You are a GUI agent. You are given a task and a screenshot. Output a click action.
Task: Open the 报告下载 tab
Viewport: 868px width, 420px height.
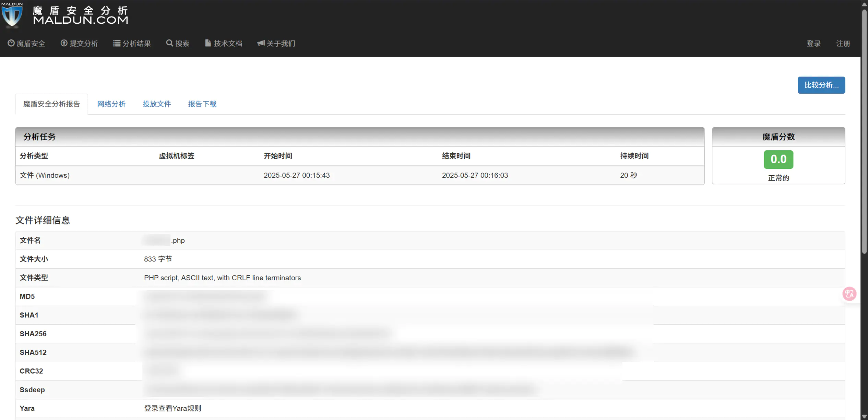(202, 104)
